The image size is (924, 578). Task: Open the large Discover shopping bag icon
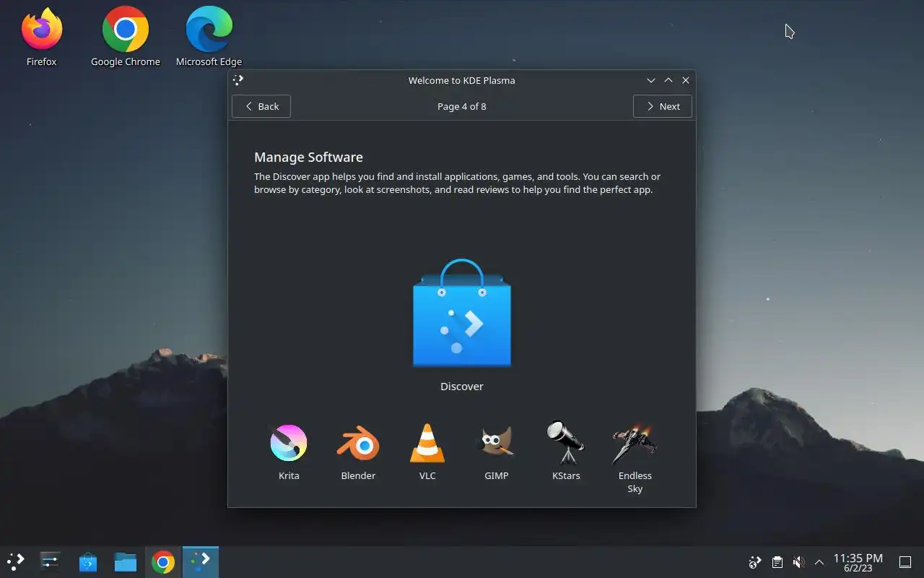coord(462,313)
